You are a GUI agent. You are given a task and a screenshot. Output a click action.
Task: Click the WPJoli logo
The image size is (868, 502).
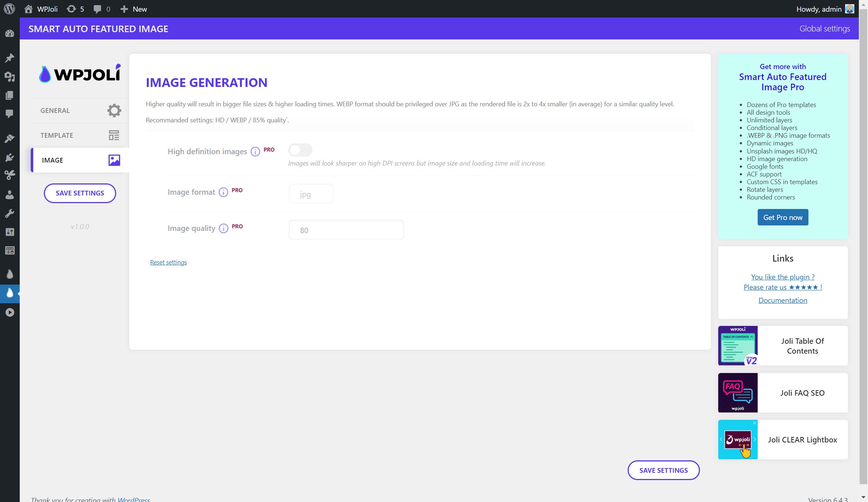click(80, 73)
